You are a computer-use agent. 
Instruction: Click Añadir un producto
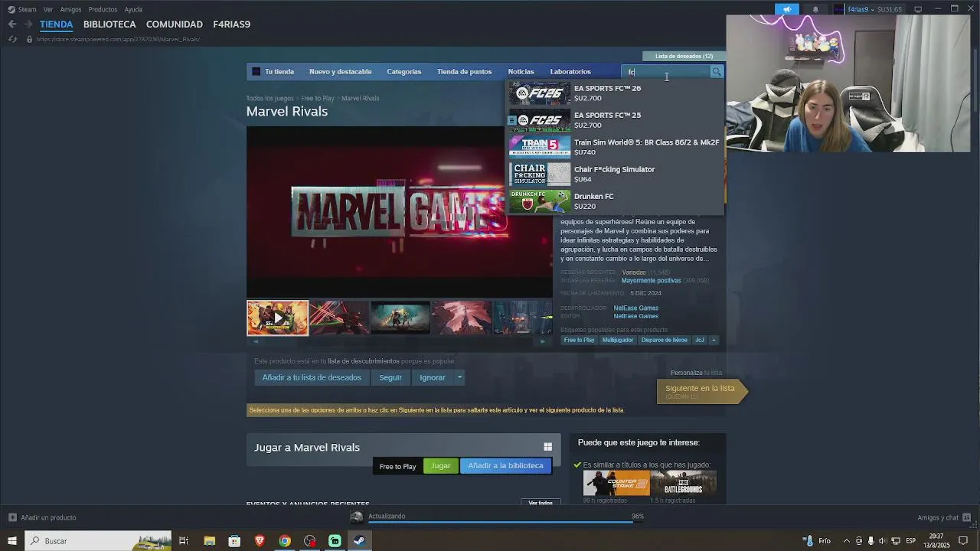tap(42, 518)
